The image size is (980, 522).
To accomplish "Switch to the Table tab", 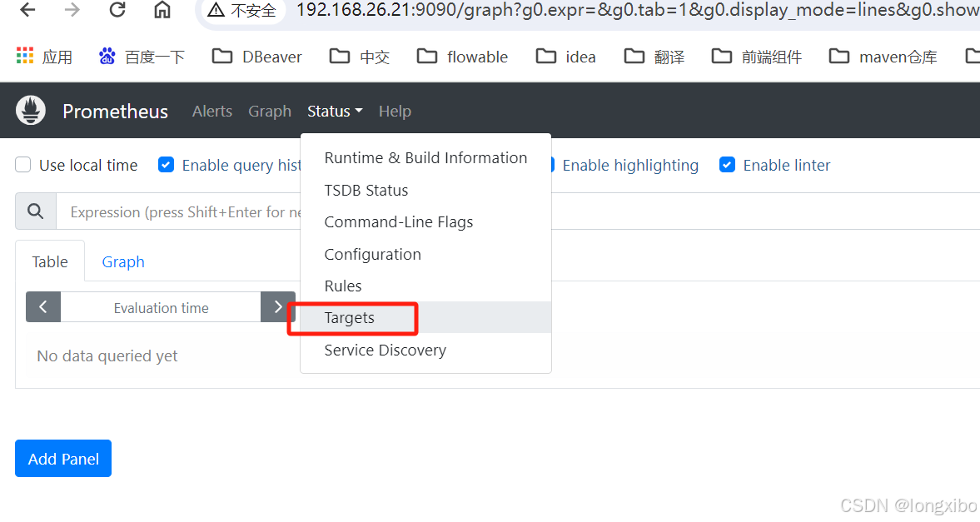I will coord(50,261).
